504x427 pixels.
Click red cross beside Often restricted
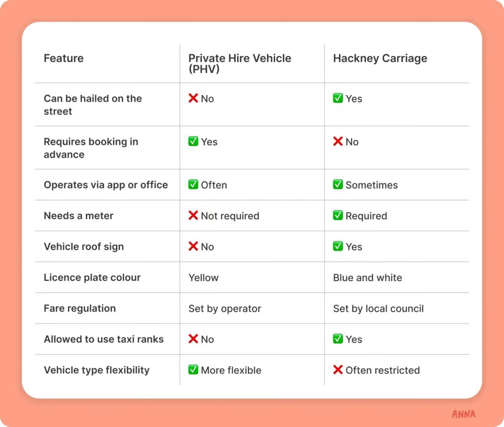(338, 370)
